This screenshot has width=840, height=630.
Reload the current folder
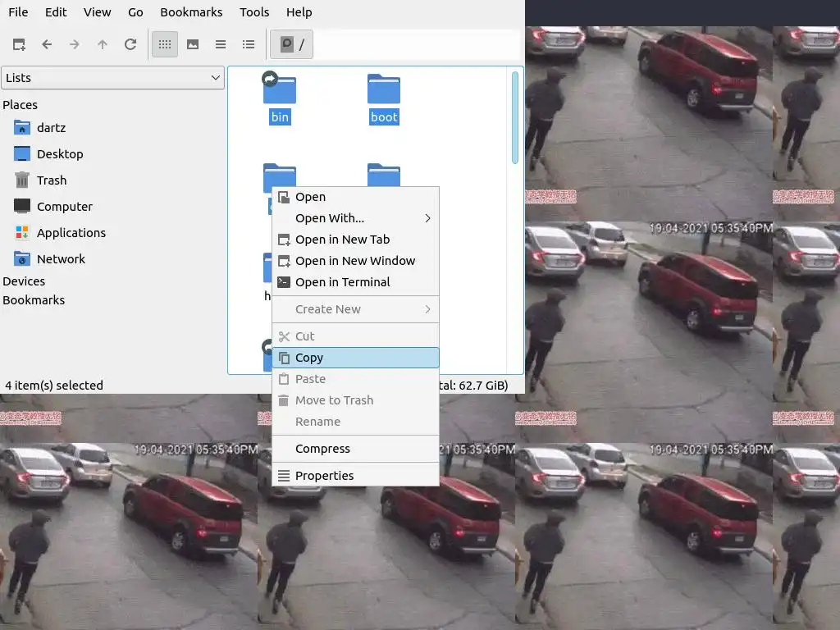click(130, 44)
